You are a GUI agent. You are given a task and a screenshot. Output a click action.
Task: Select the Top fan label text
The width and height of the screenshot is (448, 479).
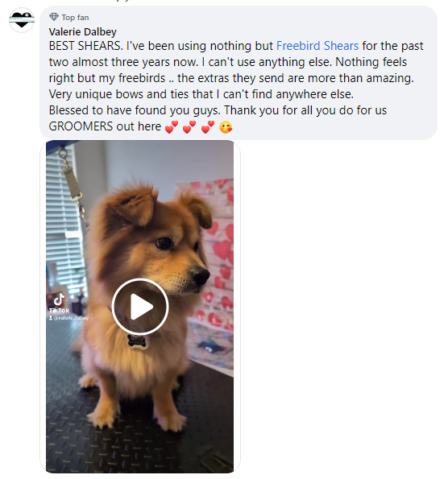pos(75,18)
